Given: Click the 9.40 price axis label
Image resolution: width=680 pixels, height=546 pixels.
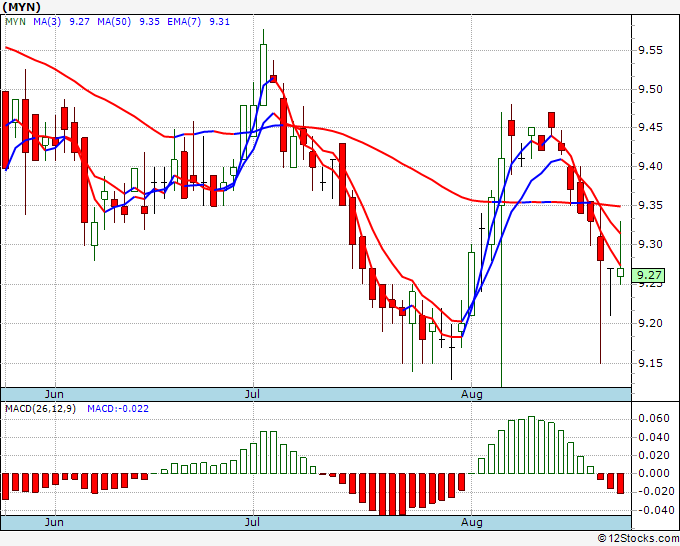Looking at the screenshot, I should pos(651,166).
